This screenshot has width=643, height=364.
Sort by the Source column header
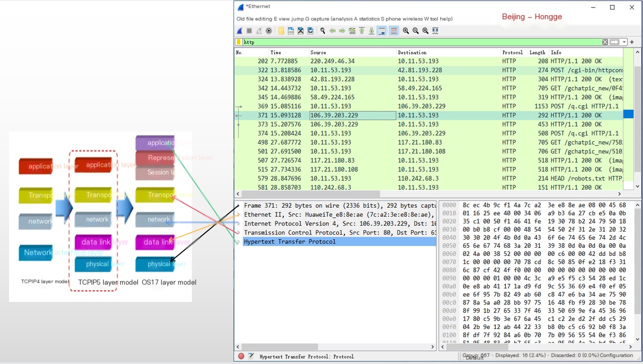pos(352,53)
